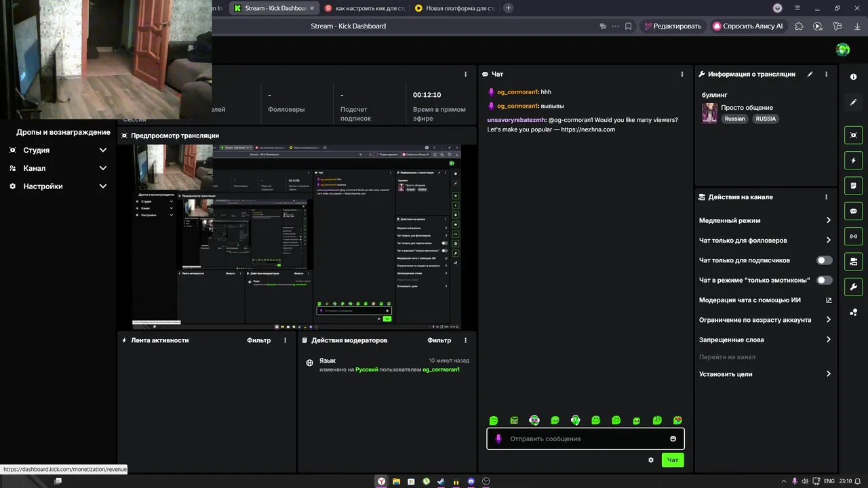Insert the heart-eyes emote at row end
This screenshot has height=488, width=868.
point(677,420)
